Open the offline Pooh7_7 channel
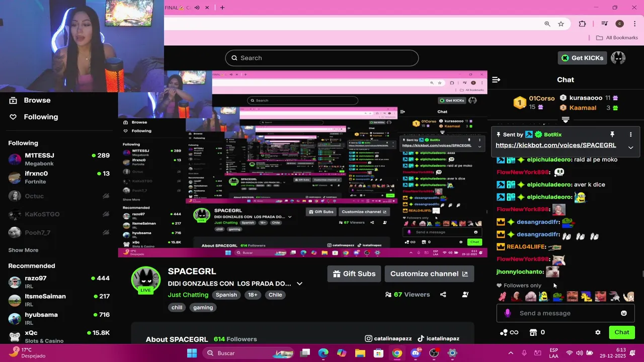Image resolution: width=644 pixels, height=362 pixels. pyautogui.click(x=59, y=232)
